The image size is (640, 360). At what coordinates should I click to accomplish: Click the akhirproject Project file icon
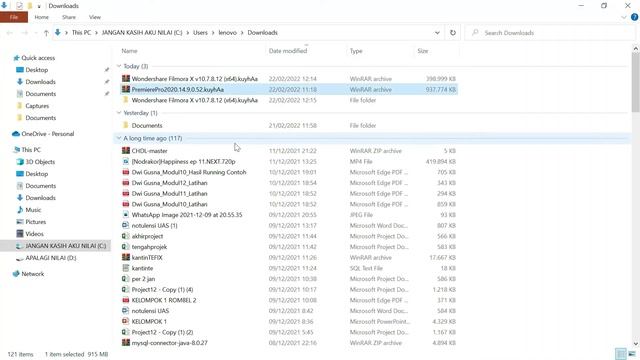126,236
